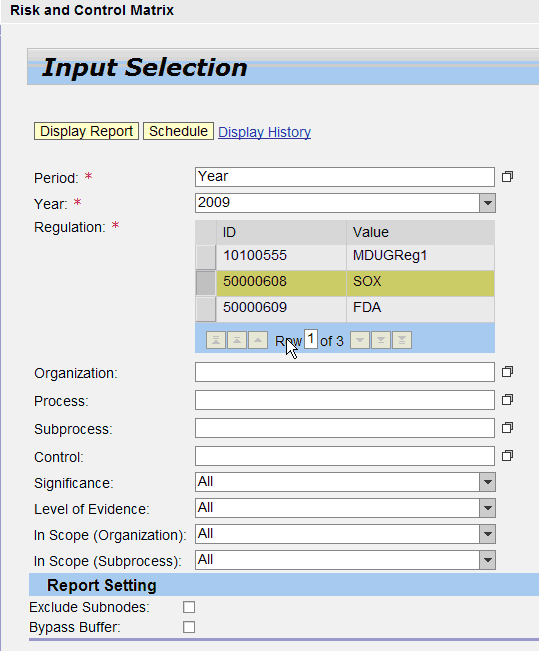This screenshot has height=651, width=539.
Task: Select the MDUGReg1 row selector box
Action: [x=206, y=257]
